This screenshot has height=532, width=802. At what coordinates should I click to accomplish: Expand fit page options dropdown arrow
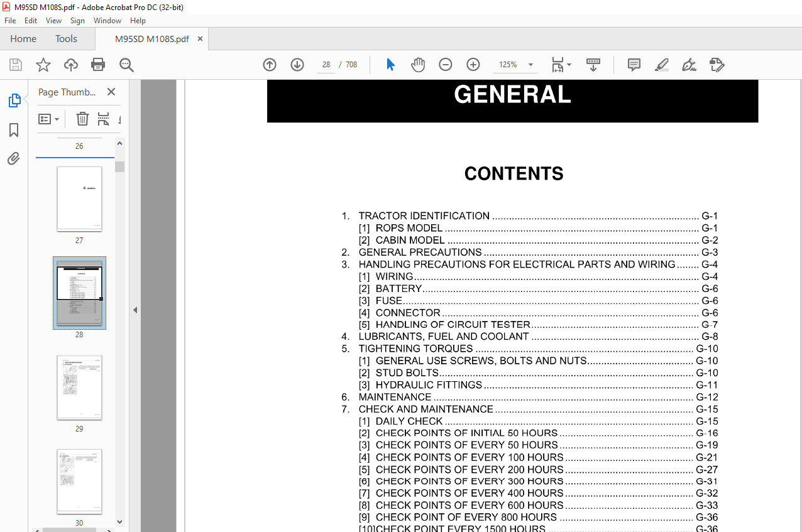569,65
